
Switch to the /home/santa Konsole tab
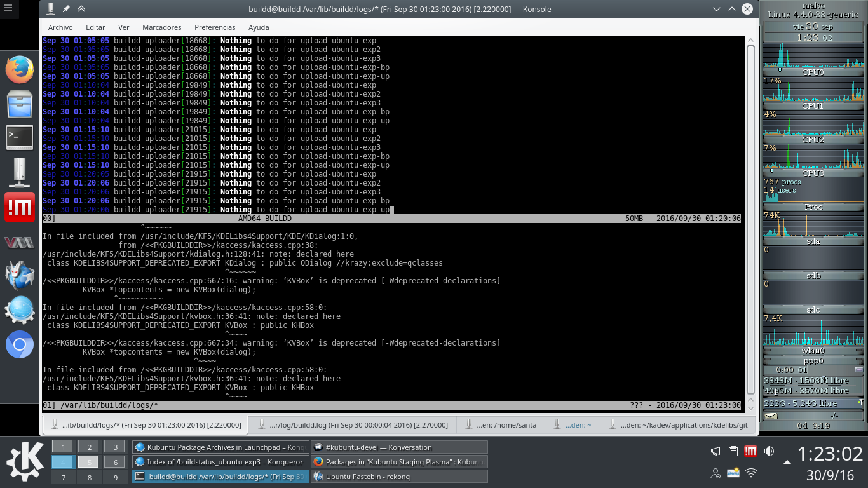(x=500, y=424)
